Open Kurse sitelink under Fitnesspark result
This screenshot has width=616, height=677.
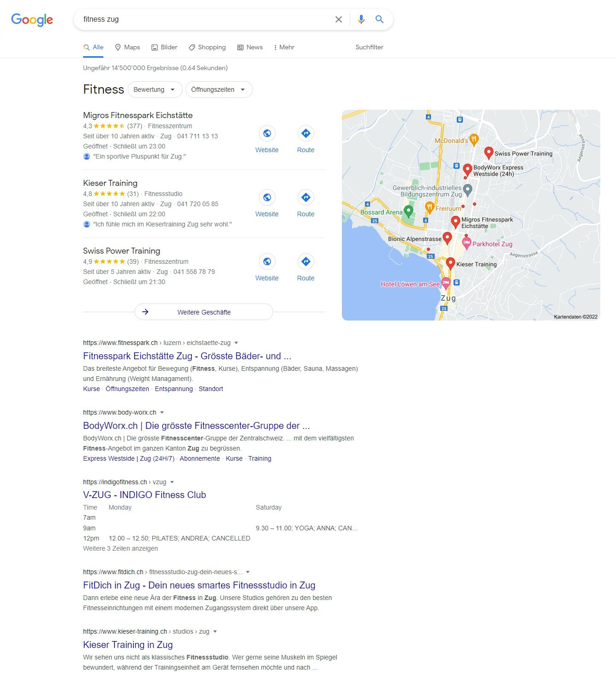tap(91, 389)
